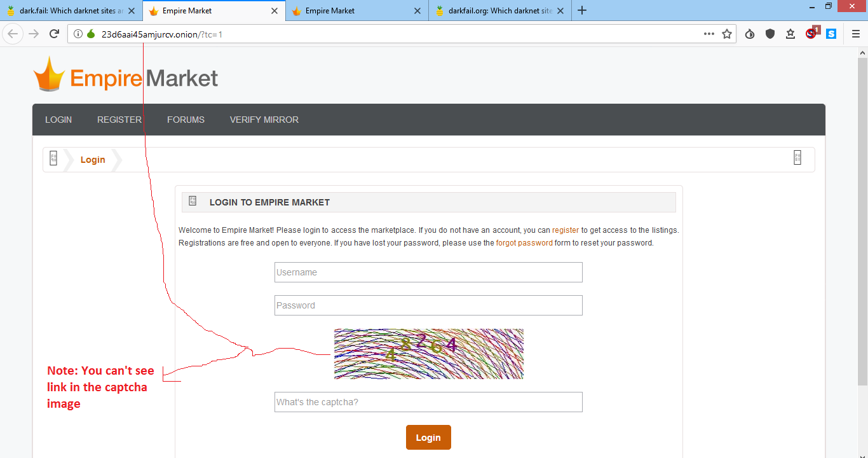
Task: Focus the Username field
Action: click(428, 272)
